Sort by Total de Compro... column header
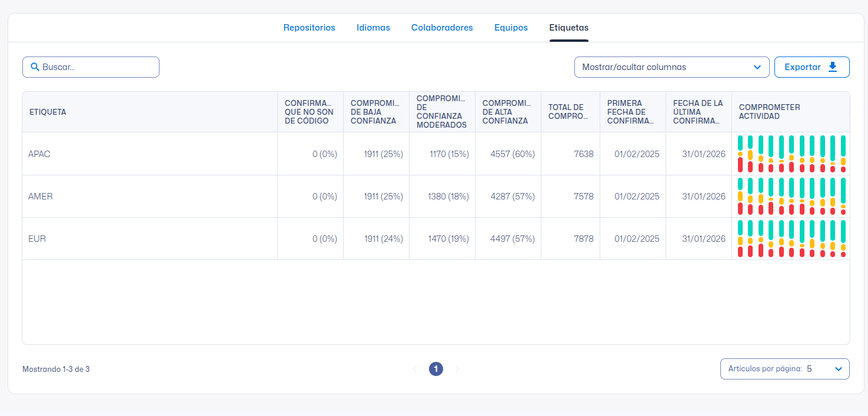Image resolution: width=868 pixels, height=416 pixels. (568, 112)
